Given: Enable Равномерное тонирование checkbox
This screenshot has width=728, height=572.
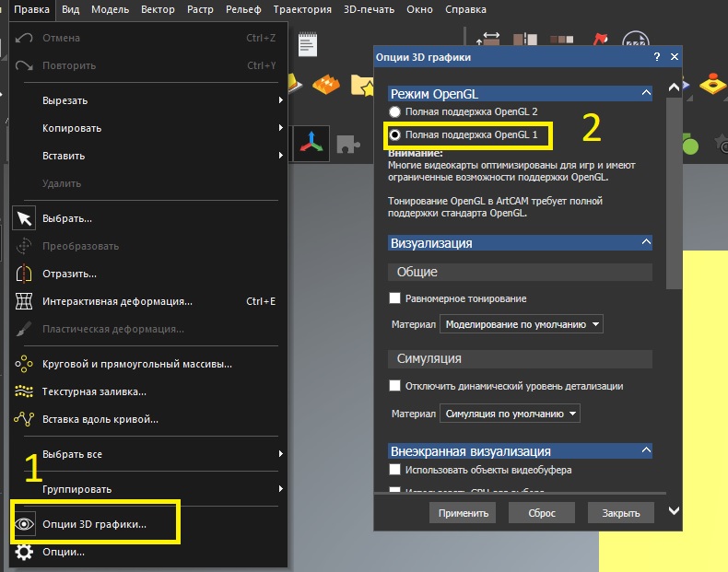Looking at the screenshot, I should click(x=394, y=298).
